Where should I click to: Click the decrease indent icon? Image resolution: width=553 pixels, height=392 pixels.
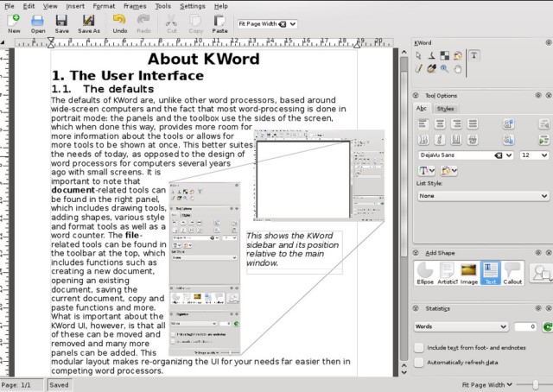pyautogui.click(x=544, y=123)
